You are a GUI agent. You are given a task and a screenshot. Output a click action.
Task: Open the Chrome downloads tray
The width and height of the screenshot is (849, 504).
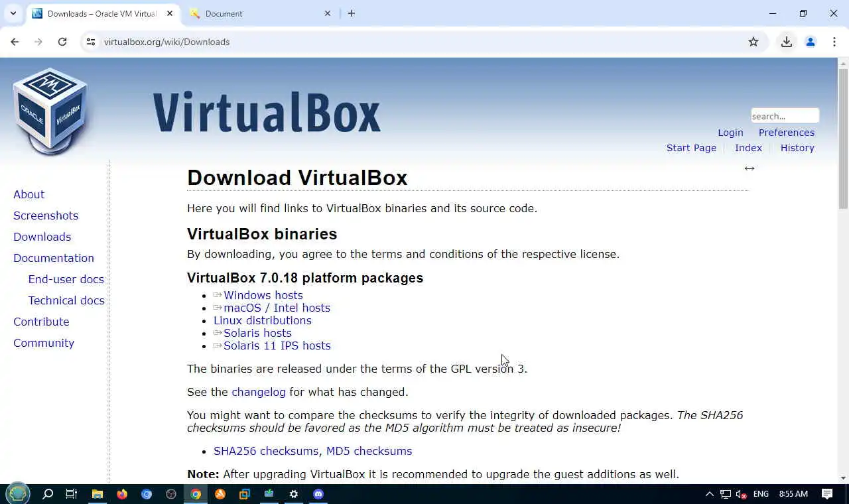pyautogui.click(x=787, y=42)
